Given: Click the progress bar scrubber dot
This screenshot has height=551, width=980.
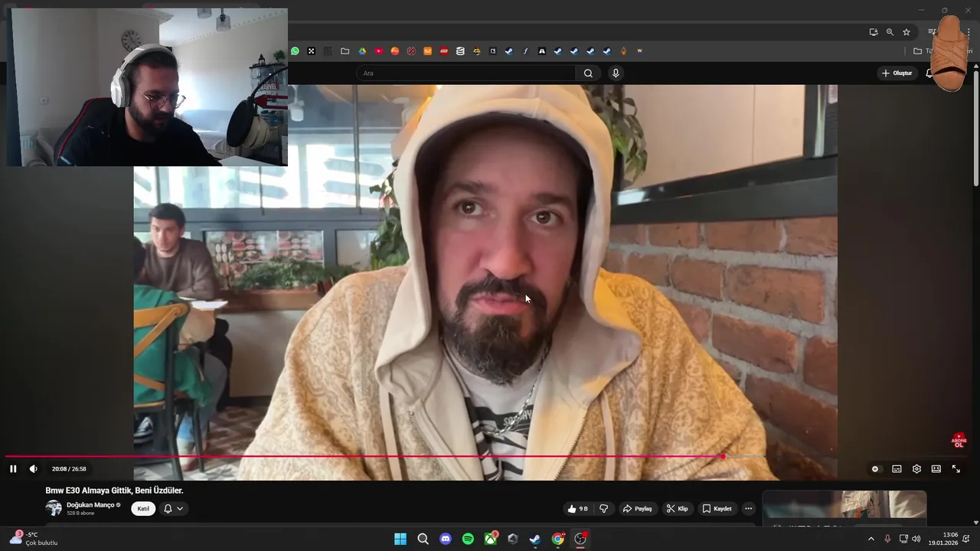Looking at the screenshot, I should (722, 457).
